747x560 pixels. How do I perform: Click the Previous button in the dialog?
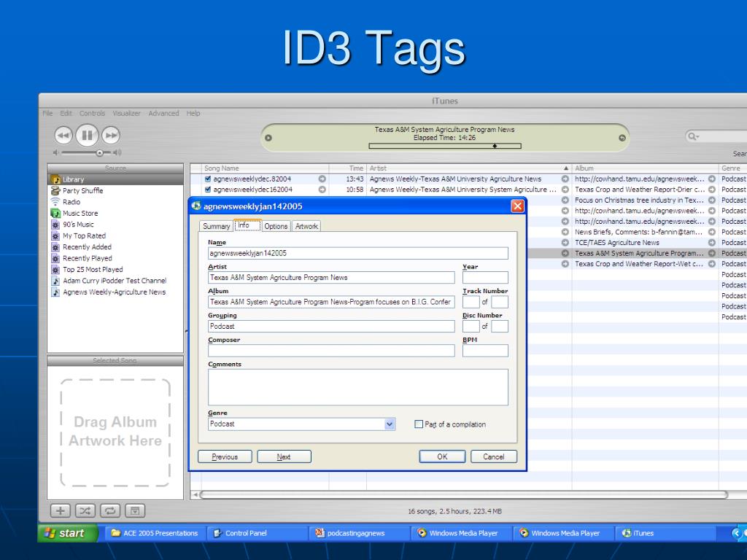pos(225,456)
